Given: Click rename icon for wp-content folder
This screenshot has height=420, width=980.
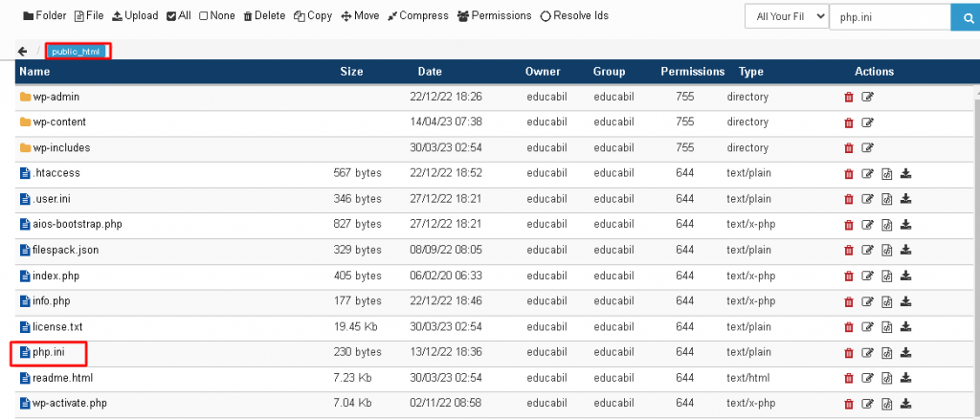Looking at the screenshot, I should tap(868, 122).
